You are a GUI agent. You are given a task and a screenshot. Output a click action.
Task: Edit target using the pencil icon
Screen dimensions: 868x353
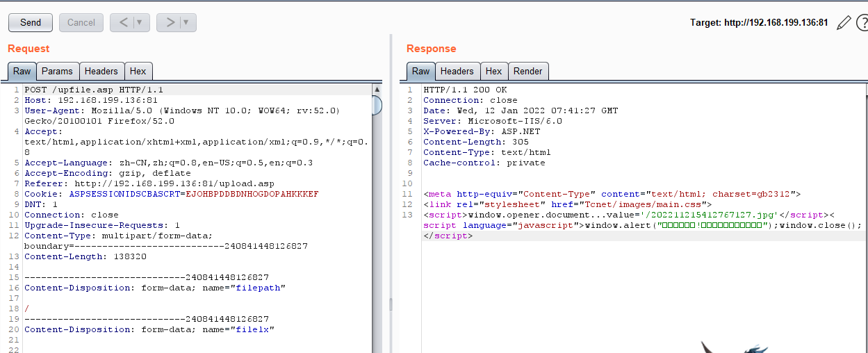pos(844,23)
